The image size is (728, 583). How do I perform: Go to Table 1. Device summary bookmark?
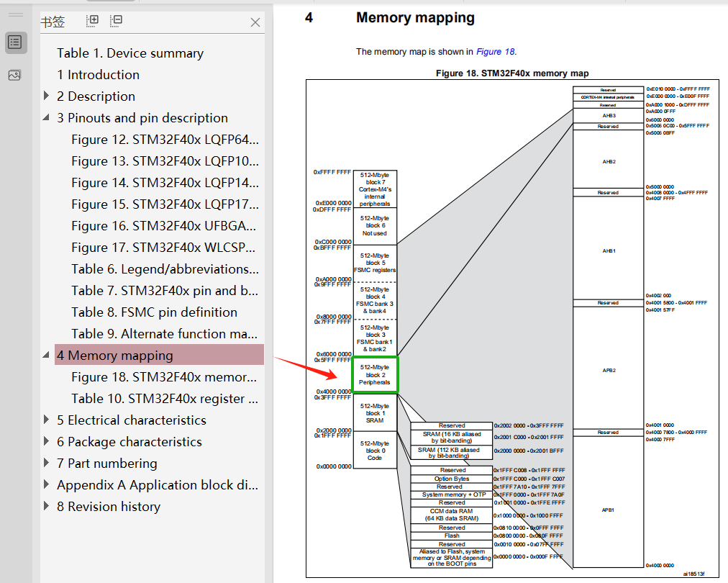pyautogui.click(x=130, y=53)
